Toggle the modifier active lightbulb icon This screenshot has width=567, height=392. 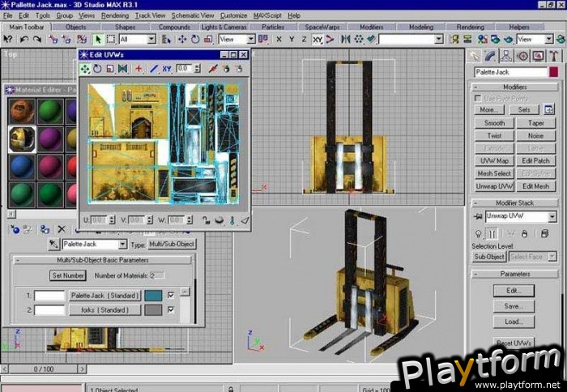point(478,234)
